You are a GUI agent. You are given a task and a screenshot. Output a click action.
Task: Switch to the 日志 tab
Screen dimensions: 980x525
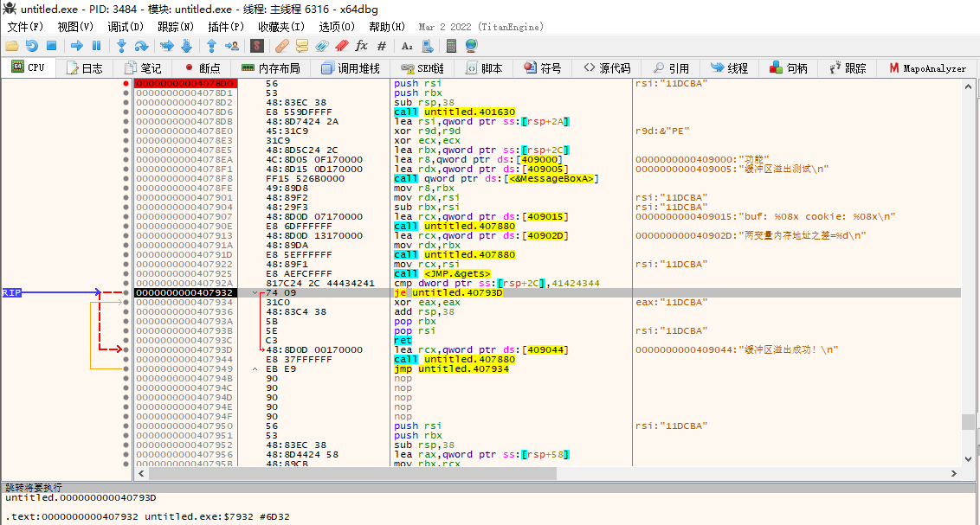pos(84,68)
